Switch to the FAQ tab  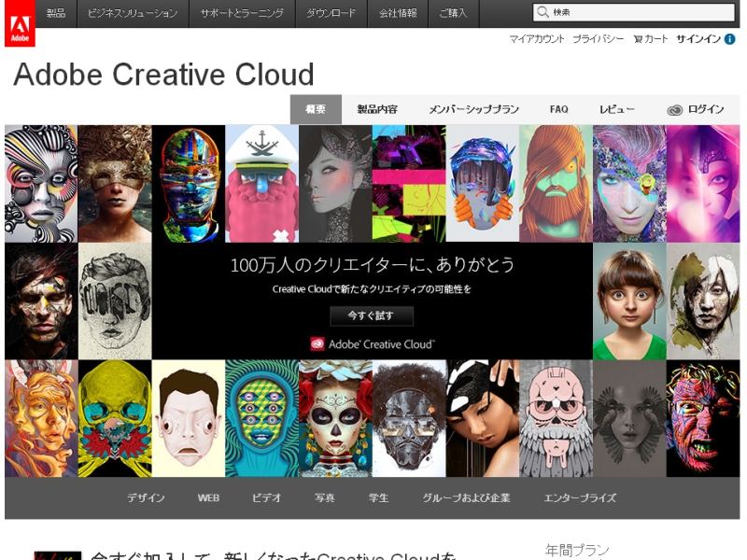click(x=558, y=109)
